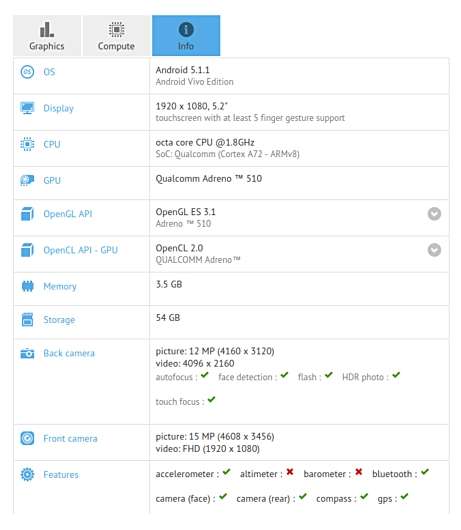Click the GPU card icon
Viewport: 461px width, 530px height.
coord(27,180)
